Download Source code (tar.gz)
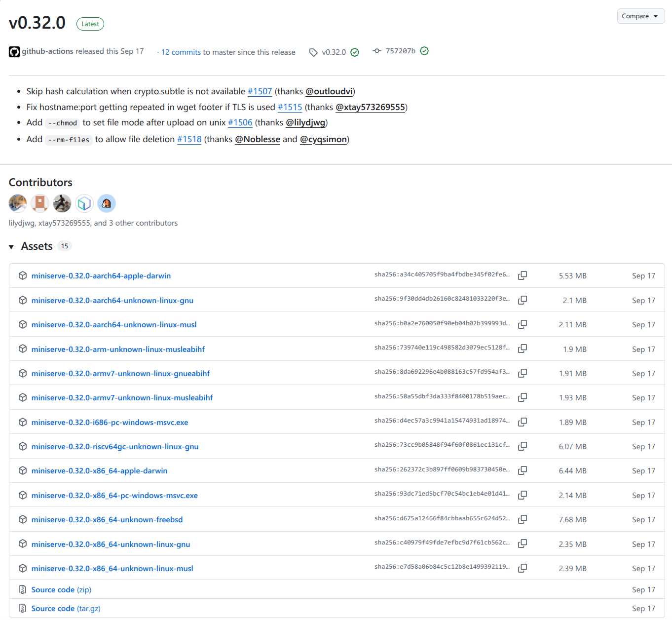The image size is (672, 620). click(66, 609)
